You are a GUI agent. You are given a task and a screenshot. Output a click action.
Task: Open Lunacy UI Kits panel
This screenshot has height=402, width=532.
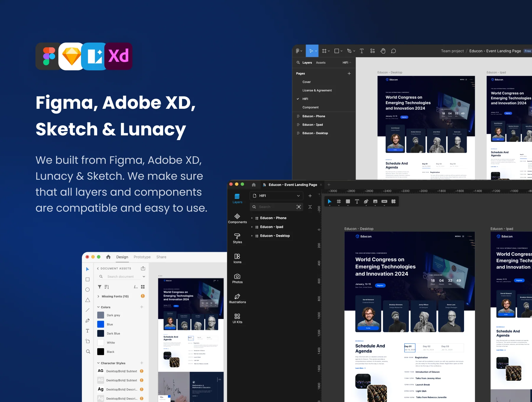coord(237,319)
